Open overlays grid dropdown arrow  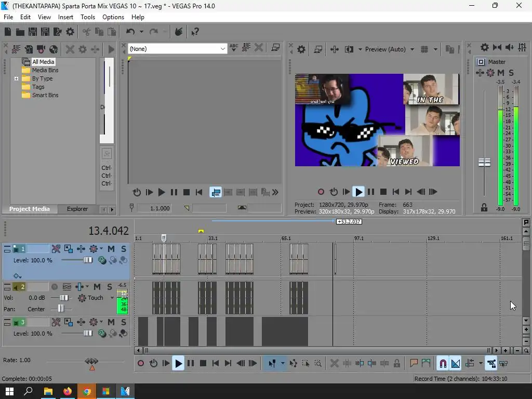(435, 49)
